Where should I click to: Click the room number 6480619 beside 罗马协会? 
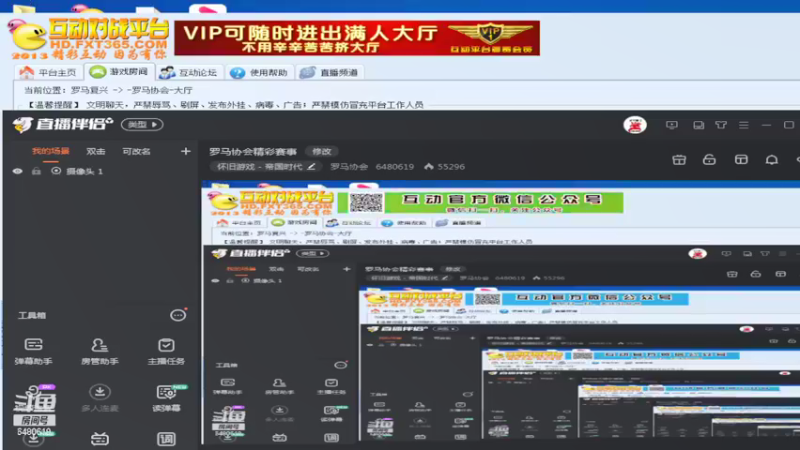(395, 166)
